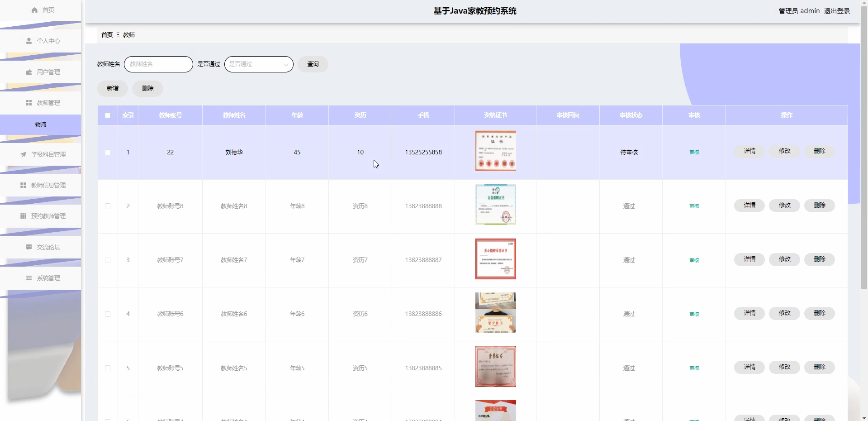Image resolution: width=868 pixels, height=421 pixels.
Task: Toggle the select-all checkbox in table header
Action: click(108, 115)
